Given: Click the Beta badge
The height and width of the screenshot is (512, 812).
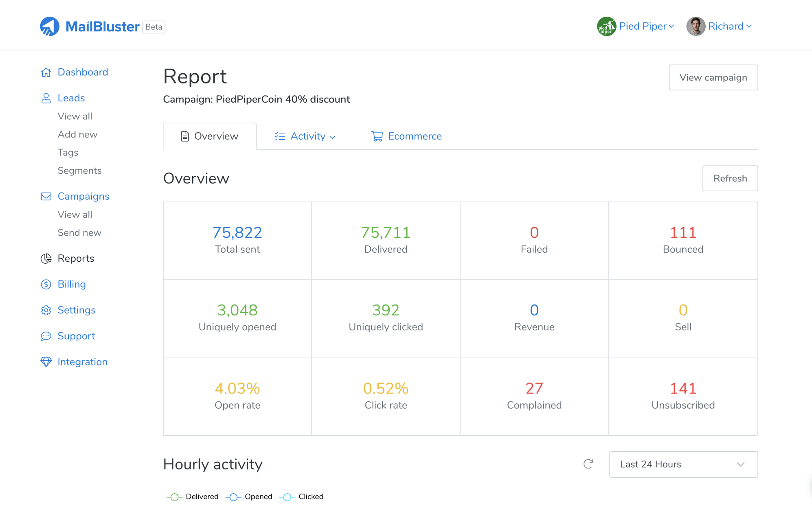Looking at the screenshot, I should 154,27.
